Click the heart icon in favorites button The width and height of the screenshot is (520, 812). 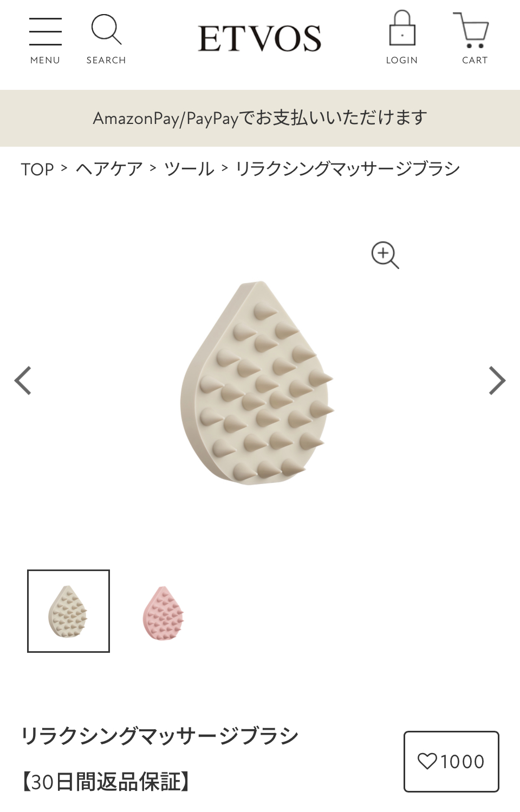[427, 762]
